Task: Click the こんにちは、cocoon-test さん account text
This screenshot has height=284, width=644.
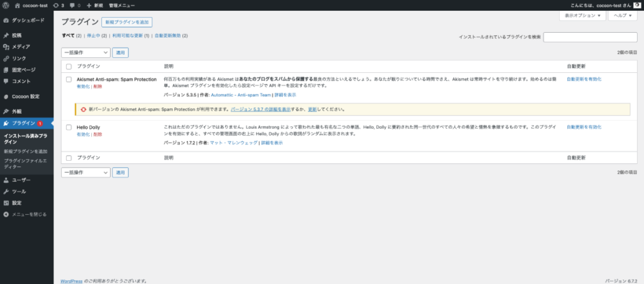Action: pyautogui.click(x=601, y=5)
